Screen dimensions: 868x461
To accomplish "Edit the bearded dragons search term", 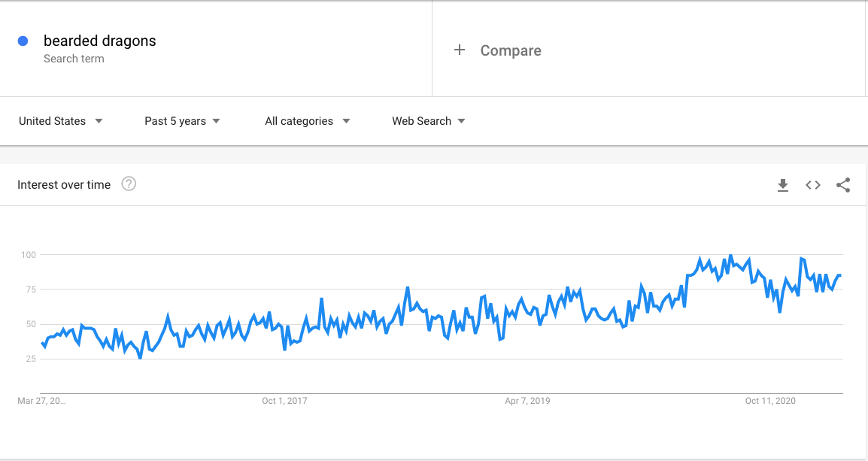I will coord(99,41).
